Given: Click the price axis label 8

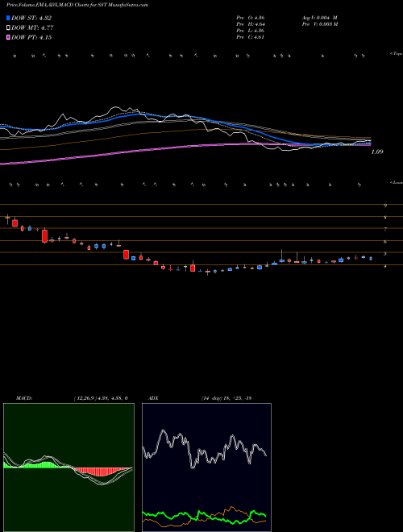Looking at the screenshot, I should click(x=385, y=218).
